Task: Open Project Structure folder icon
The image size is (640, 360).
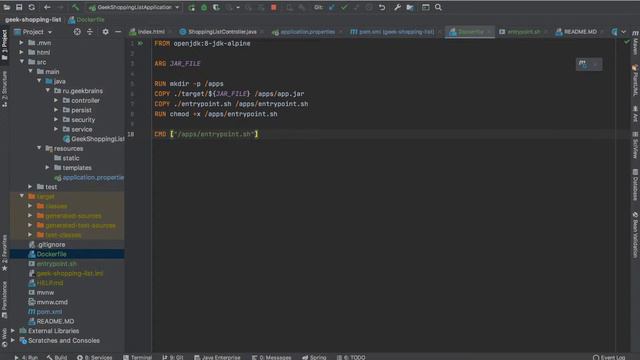Action: pyautogui.click(x=410, y=7)
